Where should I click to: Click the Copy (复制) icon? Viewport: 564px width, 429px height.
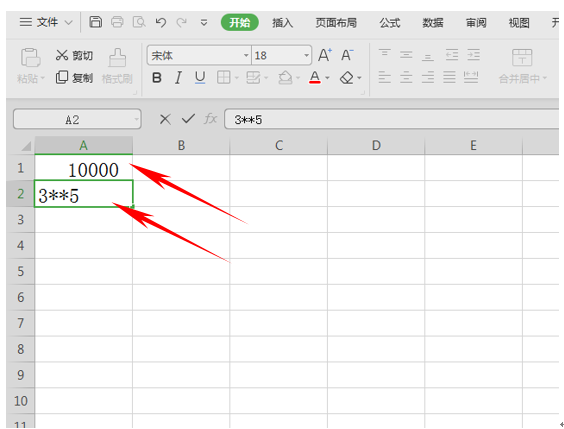pos(62,77)
